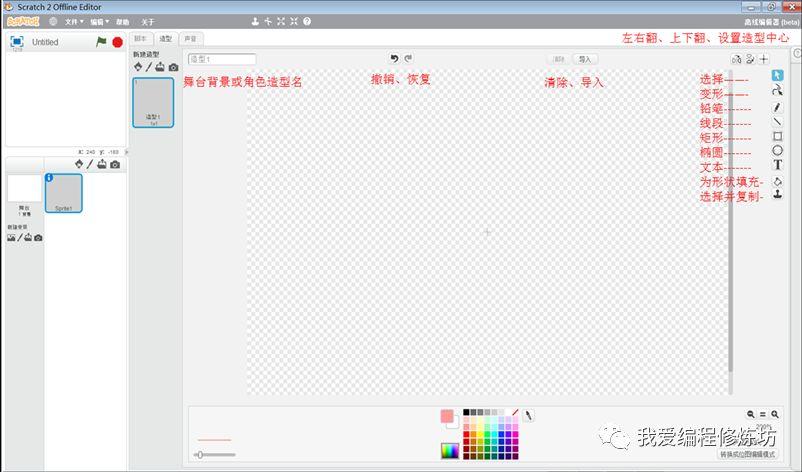Pick the Pencil tool

777,107
